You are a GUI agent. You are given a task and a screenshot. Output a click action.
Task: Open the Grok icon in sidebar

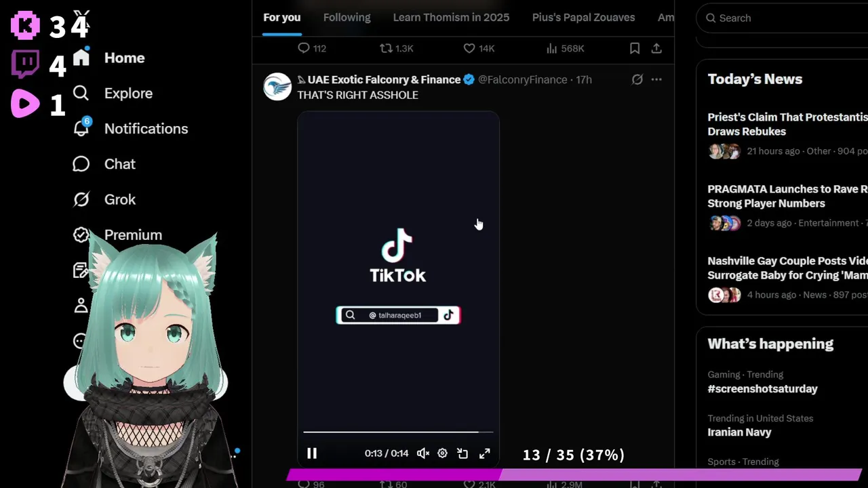[x=81, y=199]
